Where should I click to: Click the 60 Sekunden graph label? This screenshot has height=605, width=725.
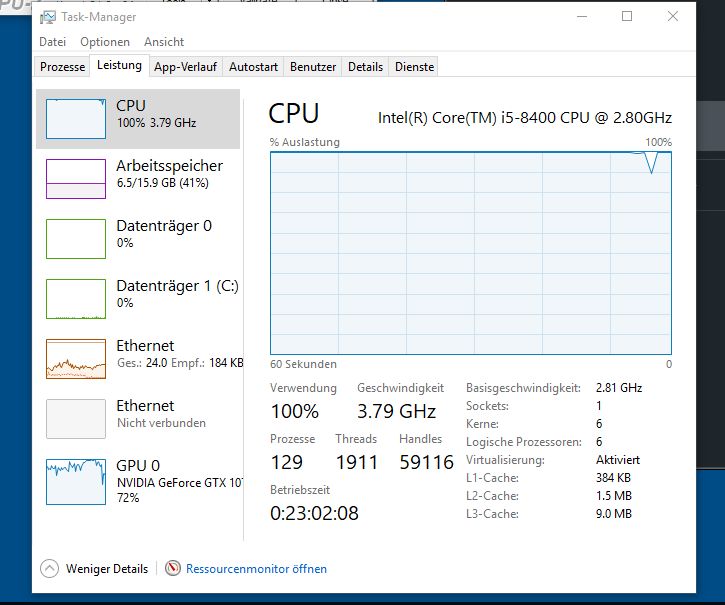click(x=303, y=364)
